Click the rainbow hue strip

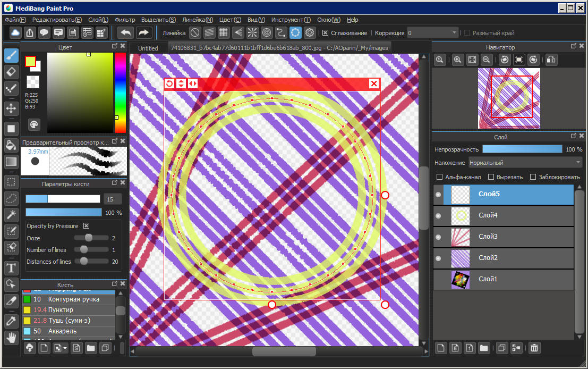click(121, 93)
